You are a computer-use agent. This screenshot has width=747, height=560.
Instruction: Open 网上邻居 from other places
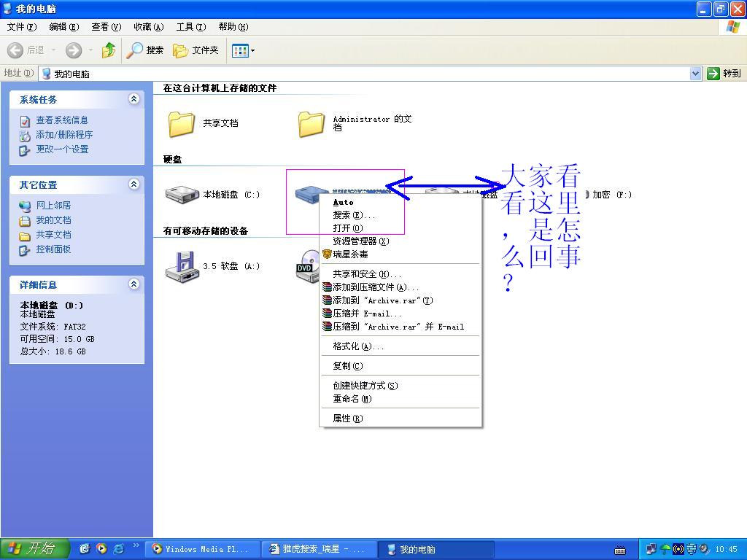53,205
